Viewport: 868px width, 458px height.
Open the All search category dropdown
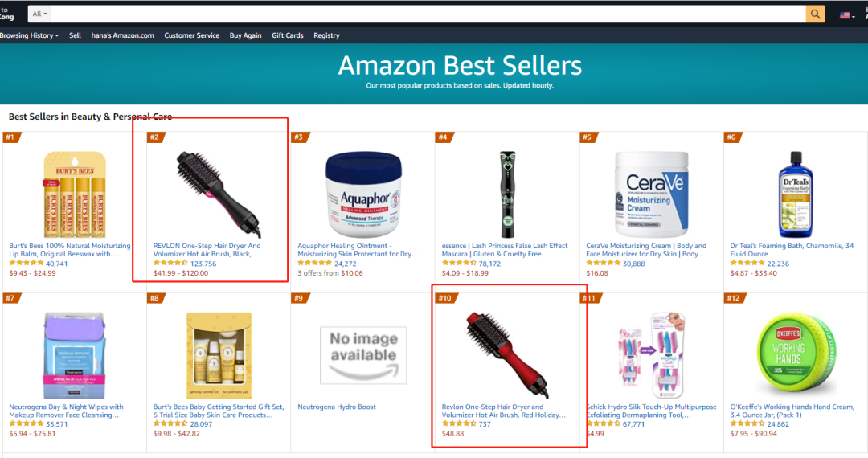39,14
